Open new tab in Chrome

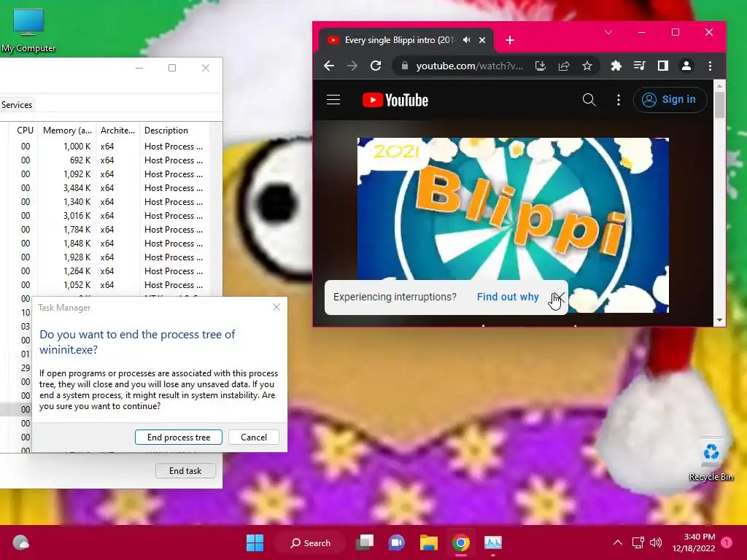click(510, 41)
